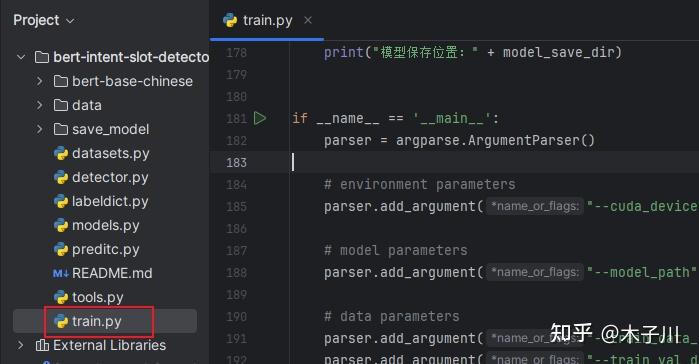Click line number 185 in gutter

tap(236, 207)
